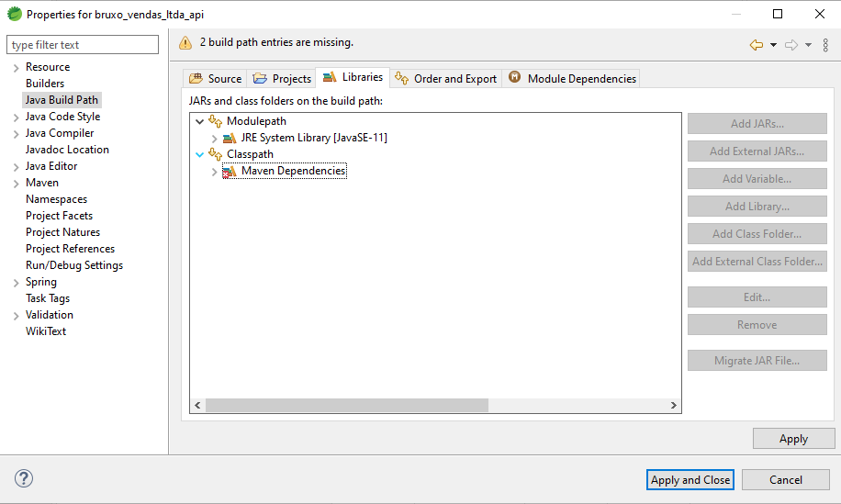This screenshot has height=504, width=841.
Task: Collapse the Modulepath tree node
Action: tap(199, 122)
